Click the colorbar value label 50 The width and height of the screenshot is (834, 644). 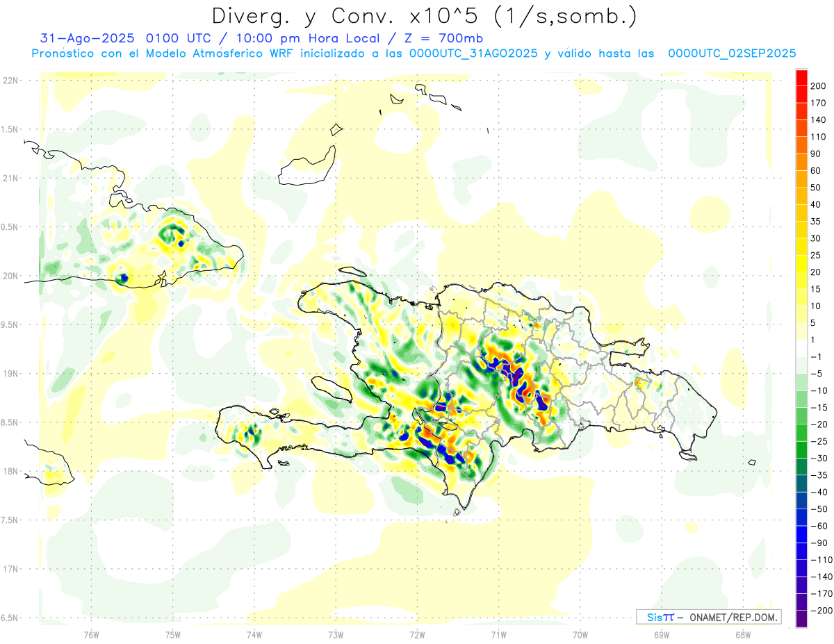tap(816, 188)
